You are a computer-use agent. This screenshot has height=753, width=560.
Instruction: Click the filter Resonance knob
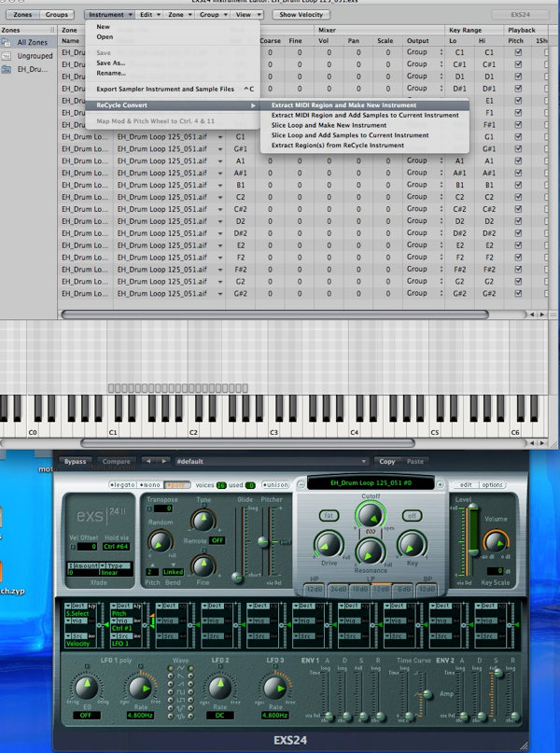coord(371,552)
